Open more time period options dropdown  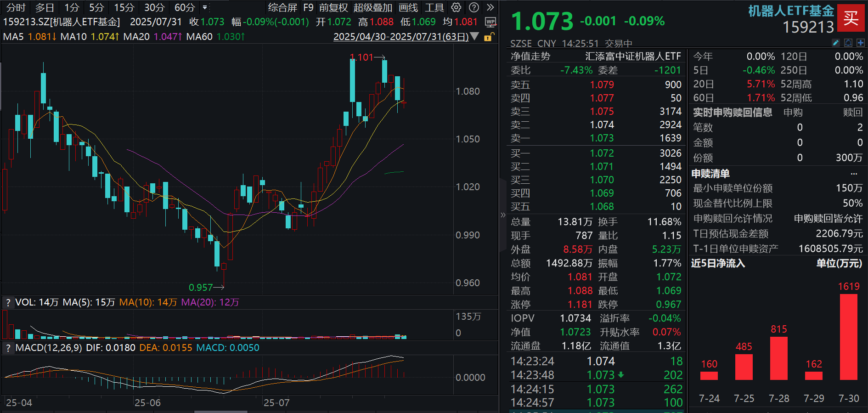pyautogui.click(x=205, y=7)
